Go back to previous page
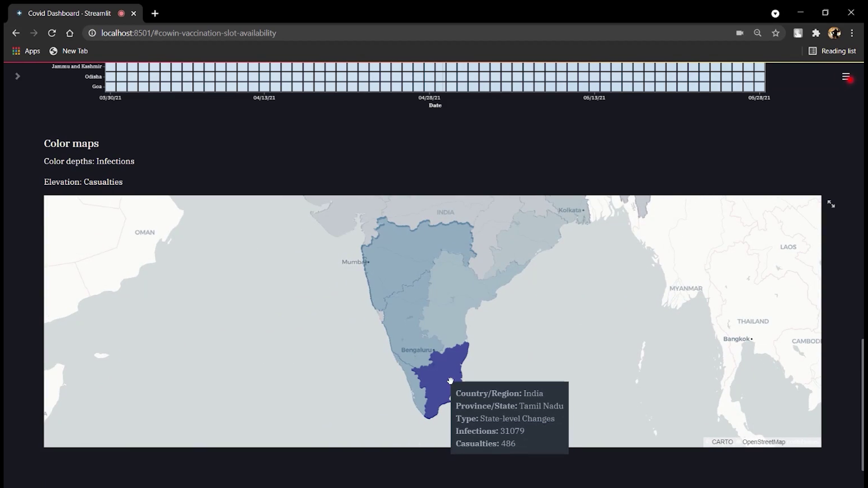 tap(16, 33)
